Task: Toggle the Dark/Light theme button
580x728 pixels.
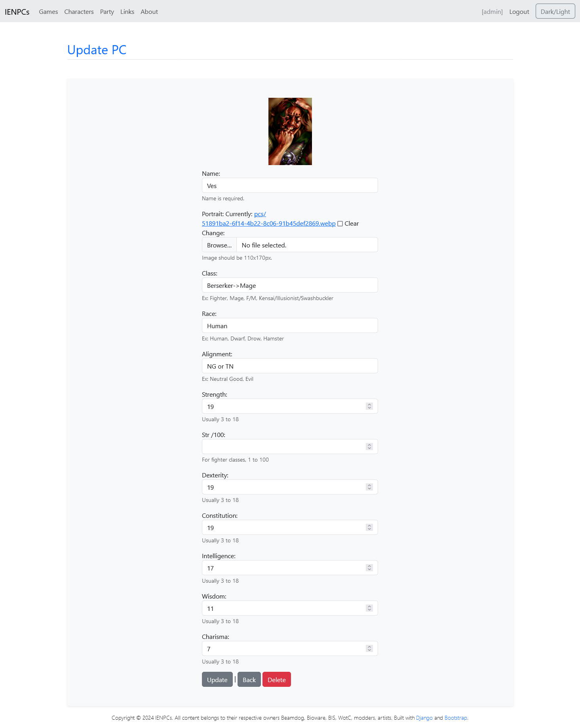Action: (555, 11)
